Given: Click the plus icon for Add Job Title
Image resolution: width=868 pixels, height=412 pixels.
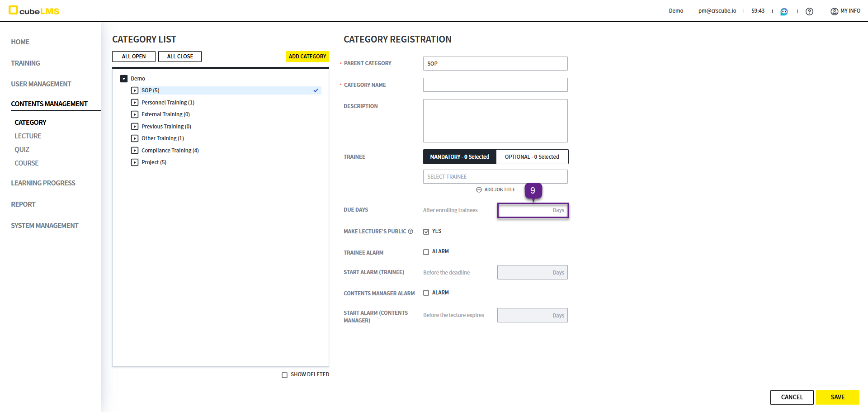Looking at the screenshot, I should [479, 190].
